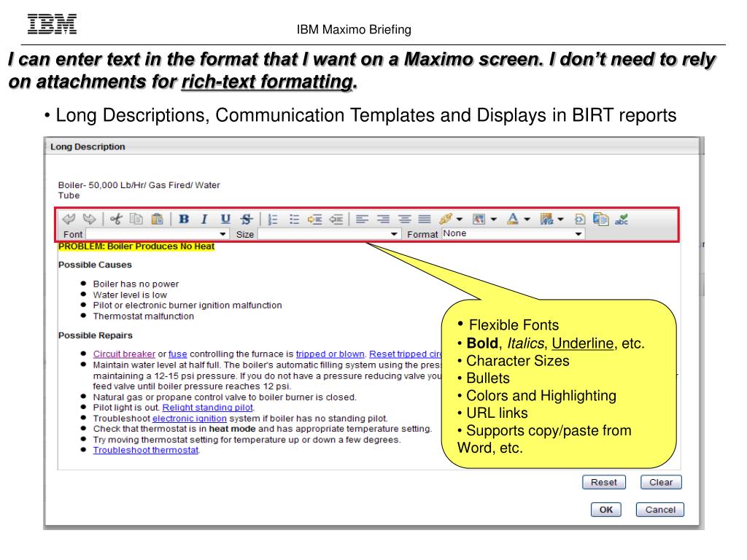
Task: Click the 'Natural gas or propane control valve' line
Action: coord(225,397)
